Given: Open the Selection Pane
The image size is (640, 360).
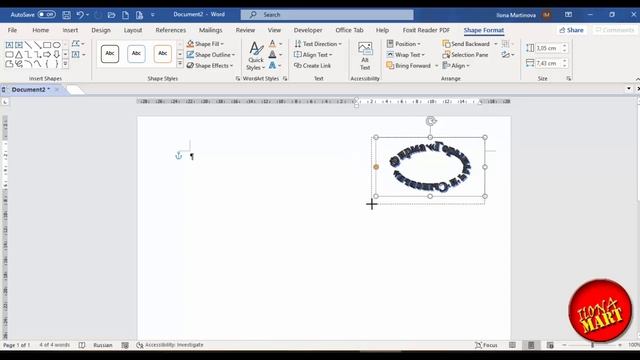Looking at the screenshot, I should [x=465, y=55].
